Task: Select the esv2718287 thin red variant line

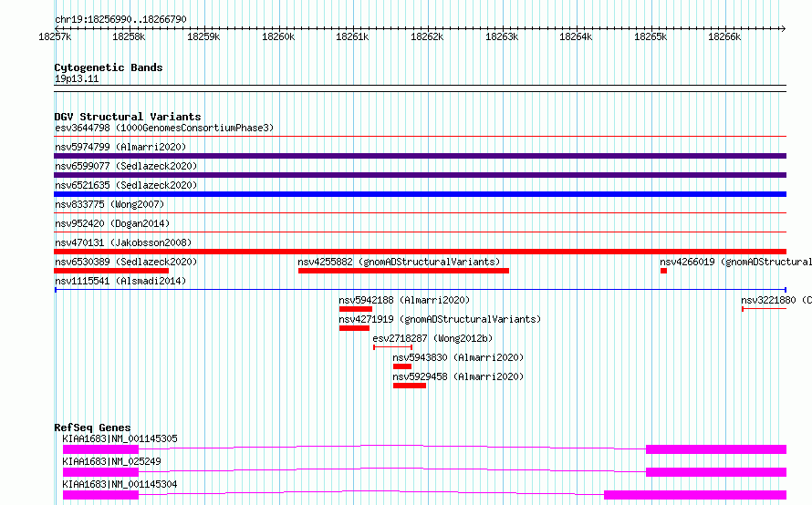Action: click(x=392, y=347)
